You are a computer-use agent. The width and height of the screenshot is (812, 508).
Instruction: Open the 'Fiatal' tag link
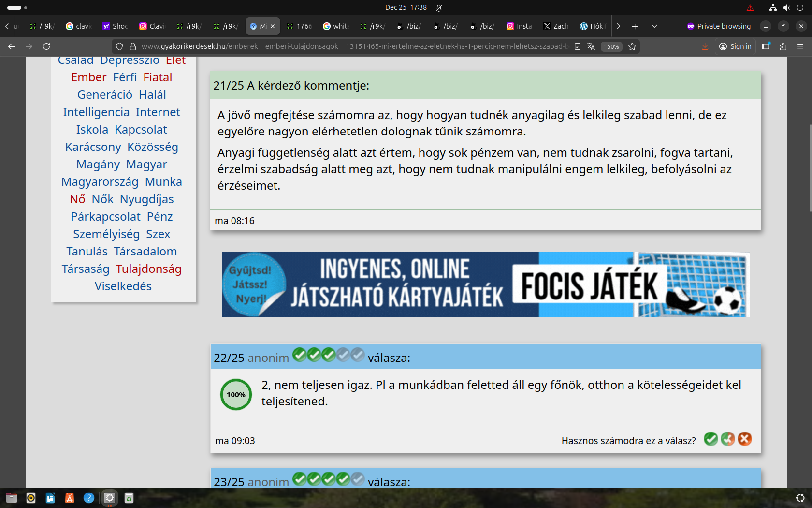click(158, 77)
